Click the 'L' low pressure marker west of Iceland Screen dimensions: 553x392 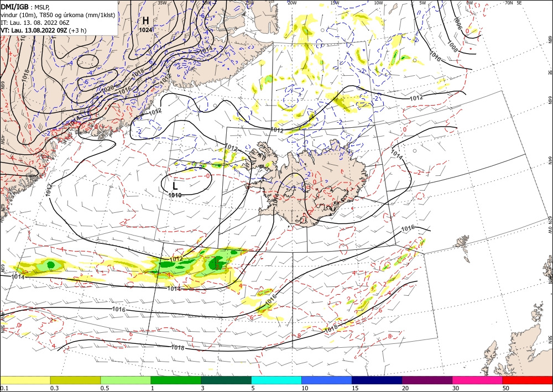pyautogui.click(x=175, y=186)
